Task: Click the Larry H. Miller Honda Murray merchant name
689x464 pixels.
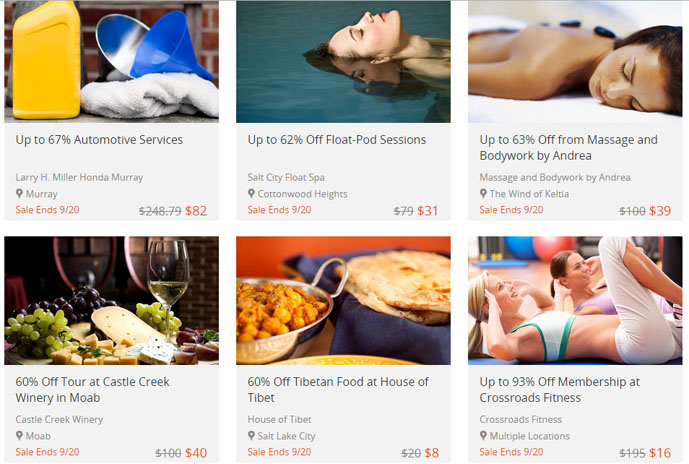Action: pyautogui.click(x=80, y=178)
